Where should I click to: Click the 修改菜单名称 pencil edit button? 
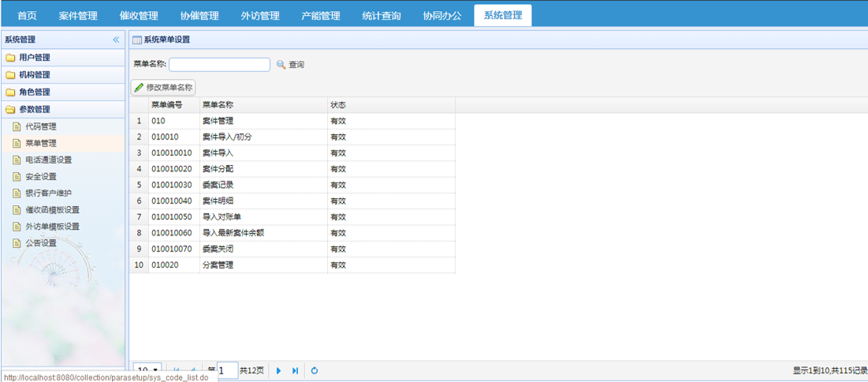pos(163,88)
